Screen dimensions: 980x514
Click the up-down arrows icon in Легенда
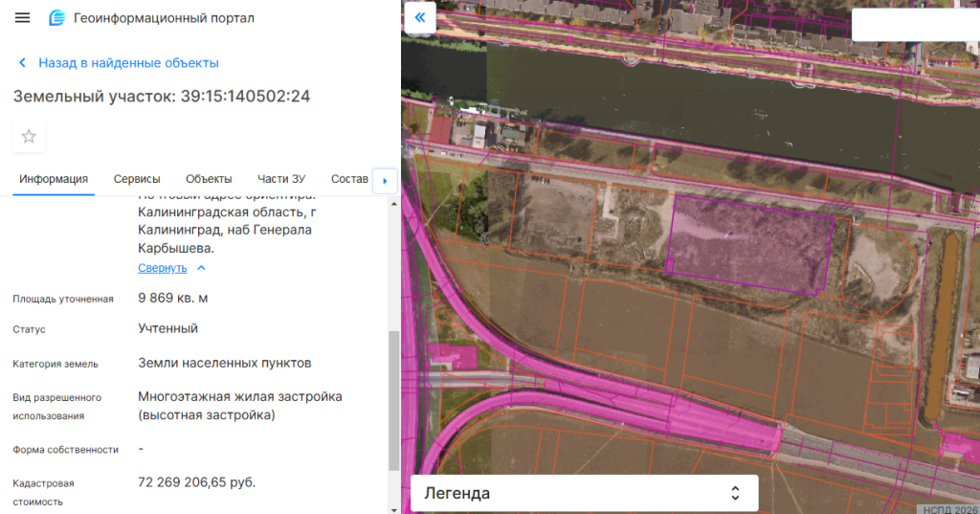(735, 493)
